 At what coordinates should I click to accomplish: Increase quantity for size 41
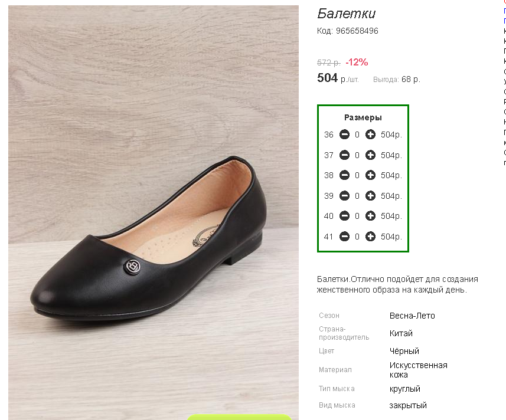pyautogui.click(x=370, y=237)
